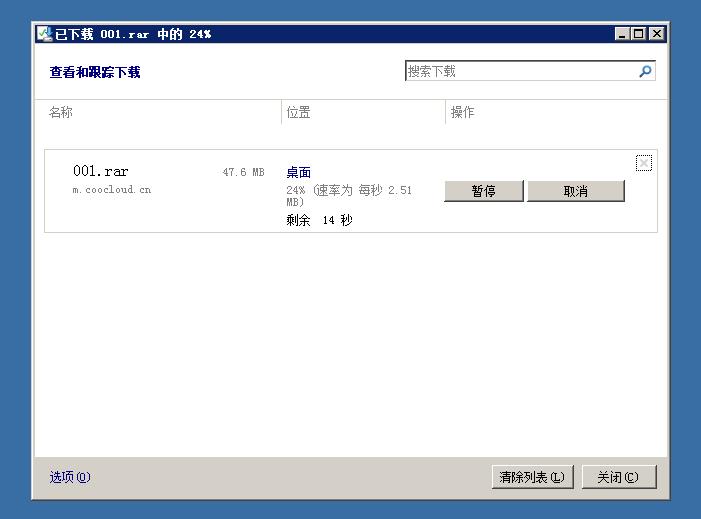Click the 关闭(C) button
This screenshot has height=519, width=701.
click(619, 477)
